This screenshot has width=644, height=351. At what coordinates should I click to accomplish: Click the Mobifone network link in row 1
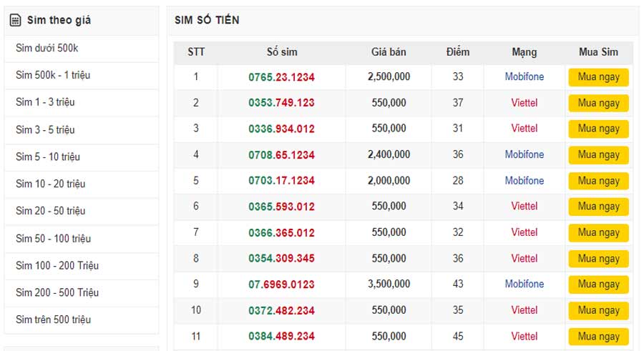[524, 76]
